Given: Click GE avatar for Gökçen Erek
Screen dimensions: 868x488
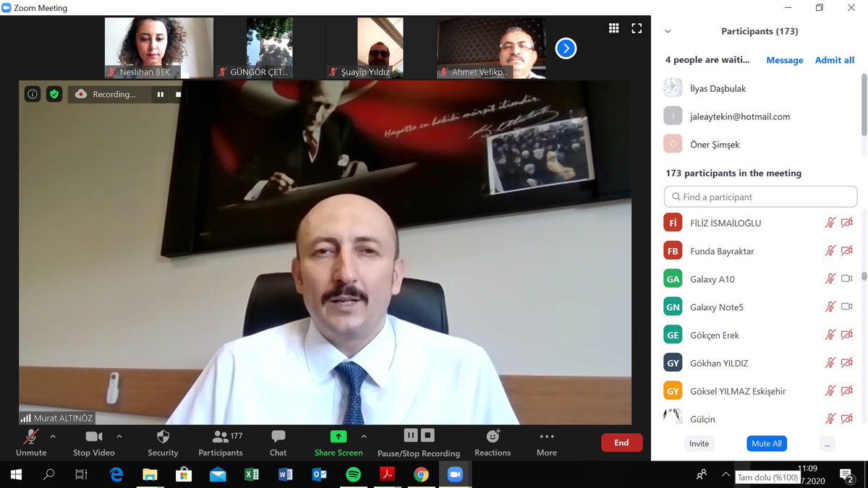Looking at the screenshot, I should [x=673, y=335].
